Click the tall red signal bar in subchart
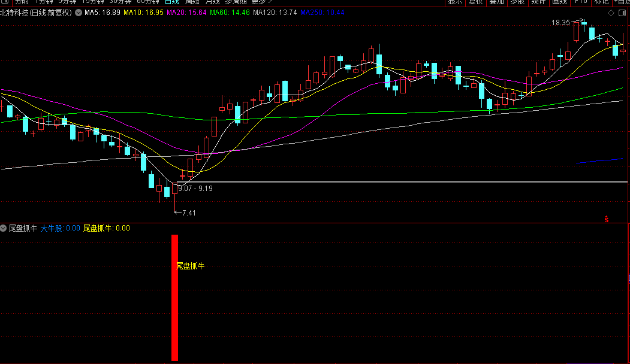Screen dimensions: 630x364 point(175,298)
